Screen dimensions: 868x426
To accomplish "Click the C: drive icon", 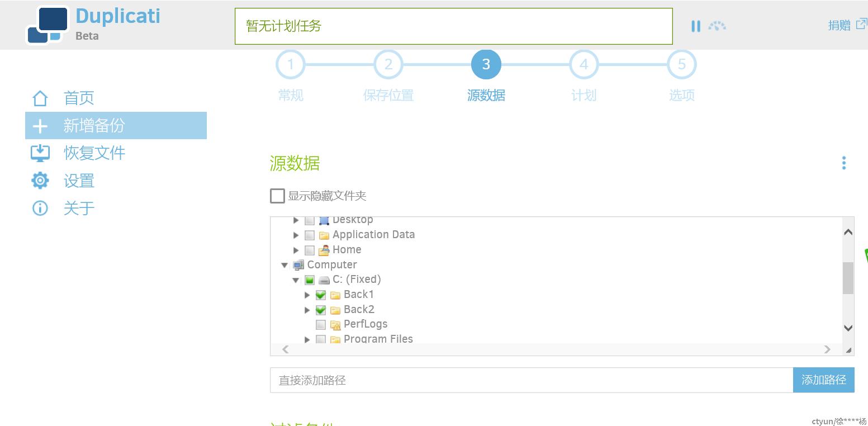I will pyautogui.click(x=324, y=280).
